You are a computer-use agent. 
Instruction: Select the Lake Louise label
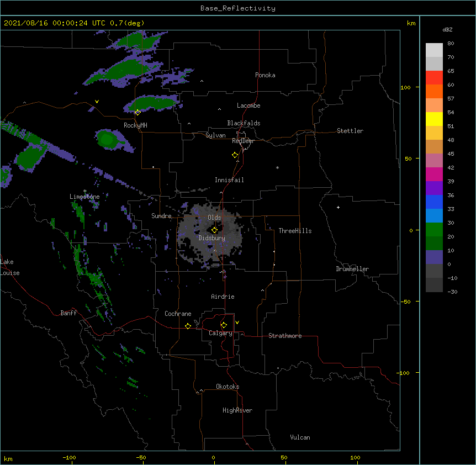(x=10, y=267)
